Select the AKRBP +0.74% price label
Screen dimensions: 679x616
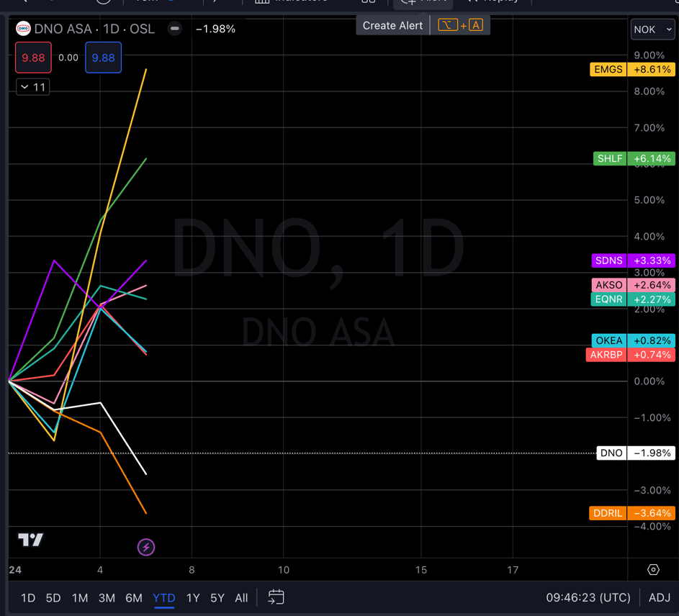(631, 355)
